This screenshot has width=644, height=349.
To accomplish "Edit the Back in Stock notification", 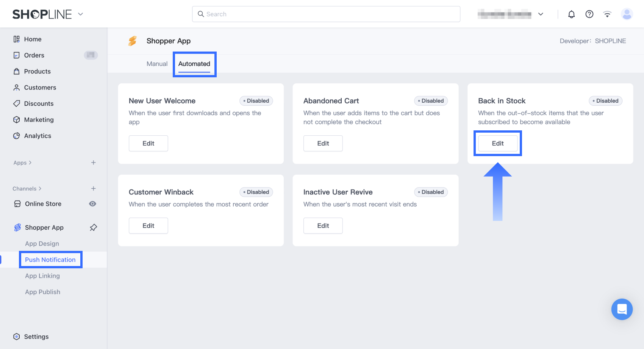I will click(x=497, y=143).
